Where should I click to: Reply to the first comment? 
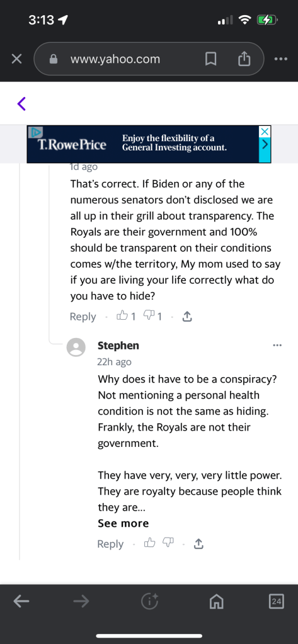pos(83,317)
